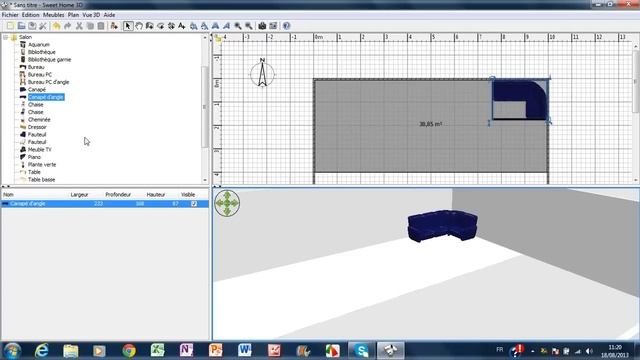Click the compass rose in the plan
Screen dimensions: 640x360
(262, 73)
